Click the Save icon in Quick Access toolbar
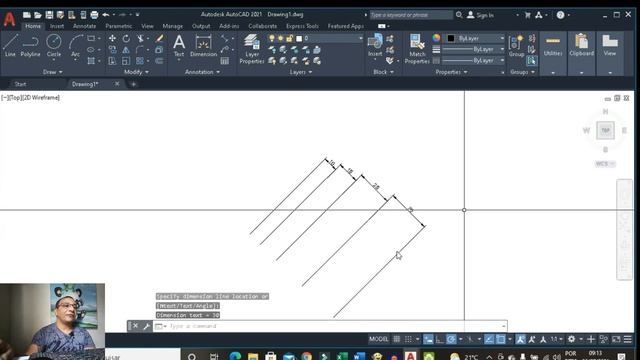Screen dimensions: 640x360 (49, 15)
